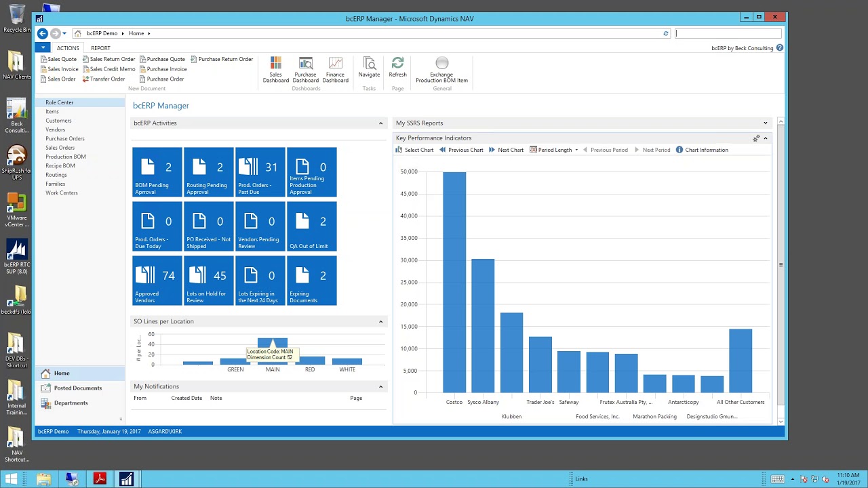Open the Period Length dropdown

(554, 150)
